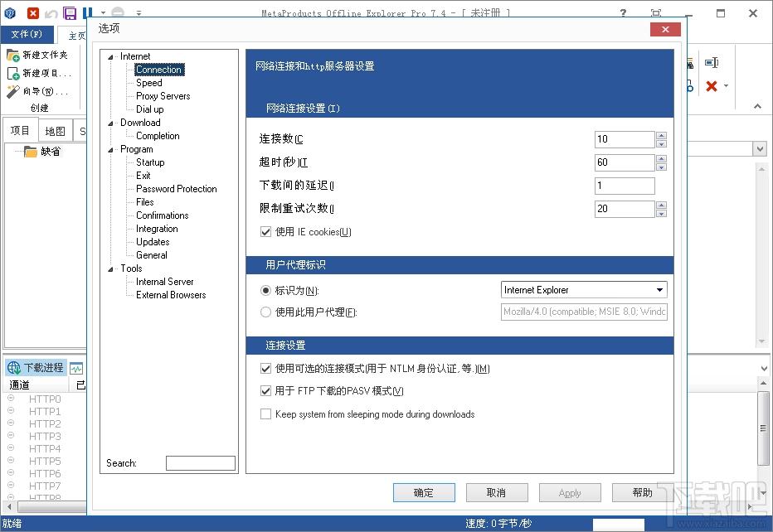773x532 pixels.
Task: Click the Search input field
Action: tap(200, 463)
